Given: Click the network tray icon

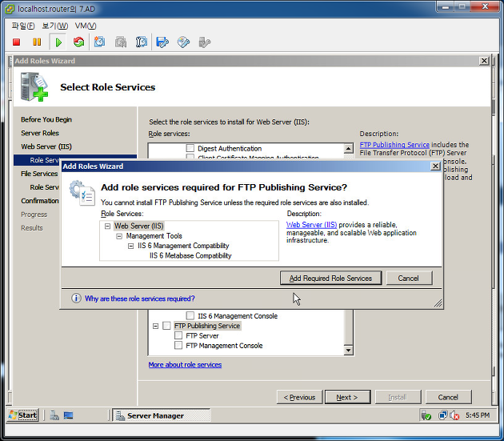Looking at the screenshot, I should pos(442,415).
